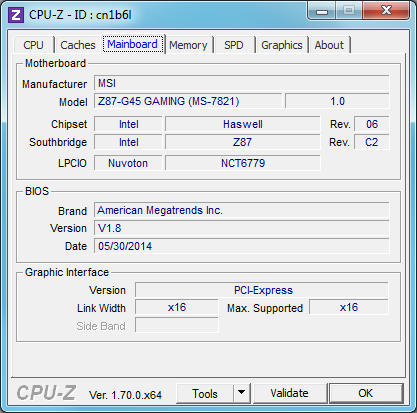417x413 pixels.
Task: Click the Southbridge name Z87
Action: [x=243, y=142]
